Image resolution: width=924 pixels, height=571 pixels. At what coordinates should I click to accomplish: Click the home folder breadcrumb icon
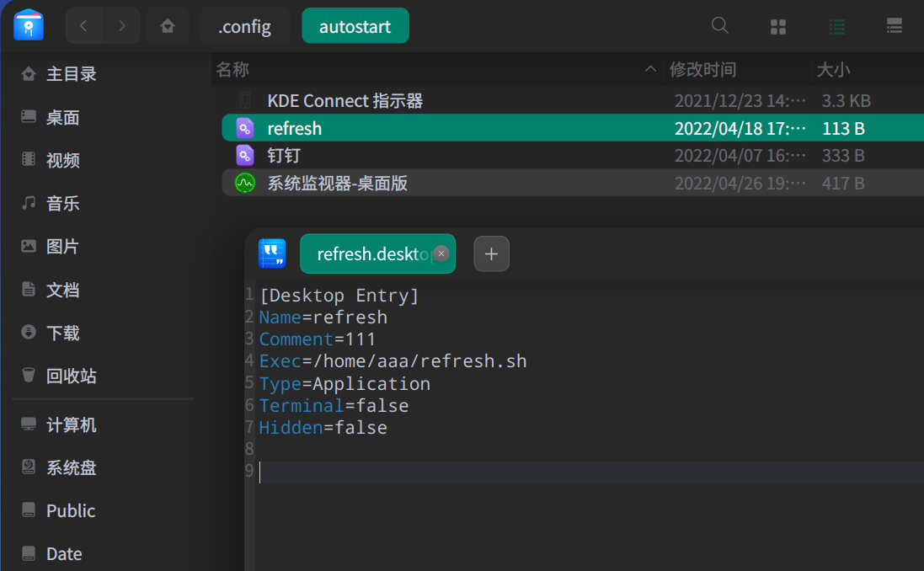point(168,26)
